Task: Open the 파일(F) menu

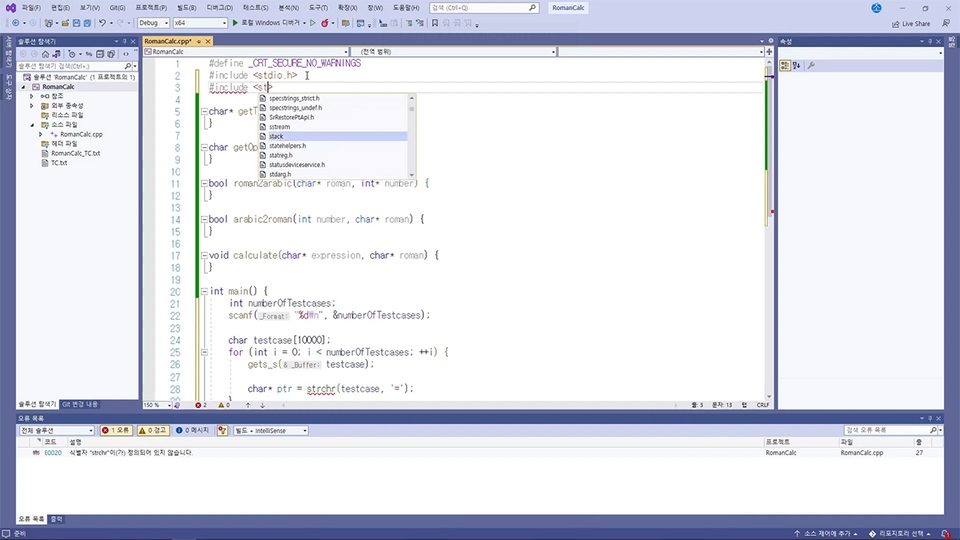Action: coord(31,8)
